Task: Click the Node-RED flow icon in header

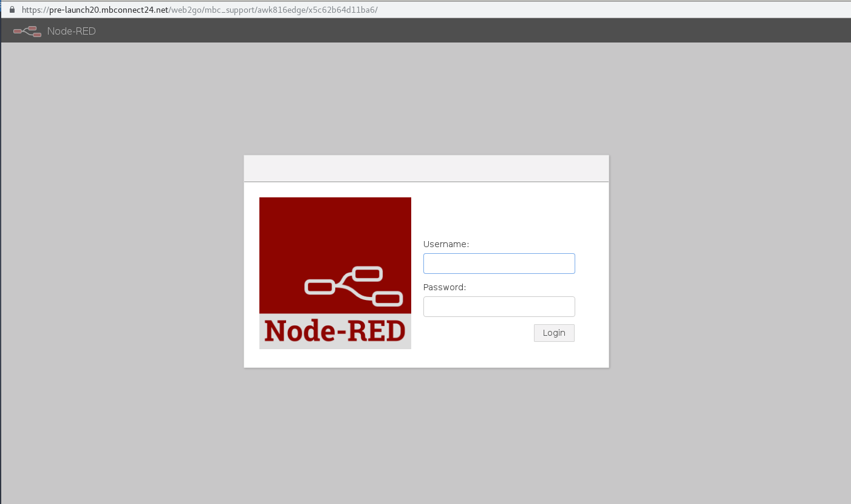Action: click(x=27, y=31)
